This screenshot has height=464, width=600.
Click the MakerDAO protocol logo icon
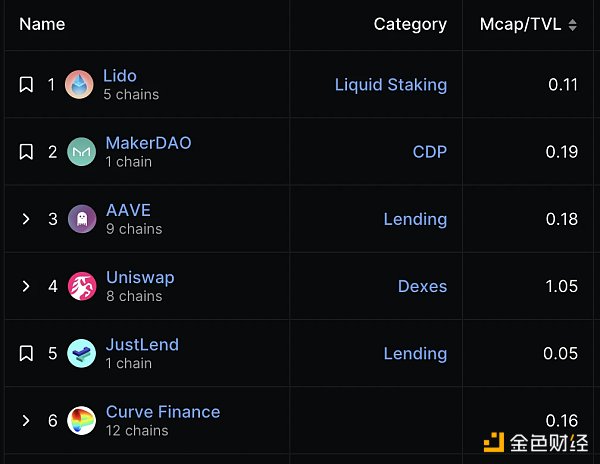coord(81,152)
